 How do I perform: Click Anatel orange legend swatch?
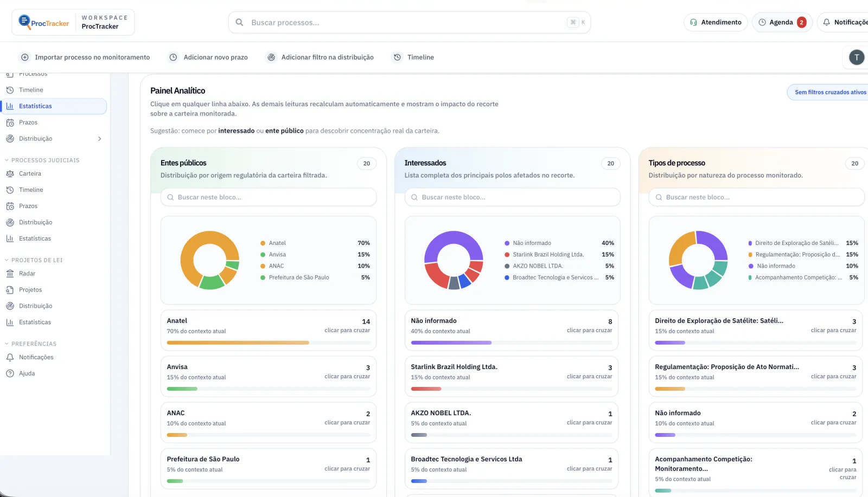coord(263,243)
